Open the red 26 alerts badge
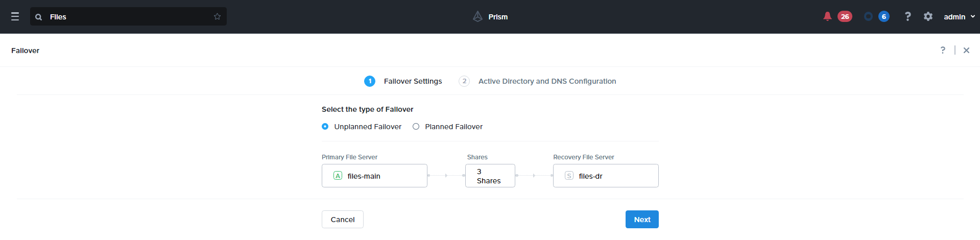980x240 pixels. (x=845, y=17)
